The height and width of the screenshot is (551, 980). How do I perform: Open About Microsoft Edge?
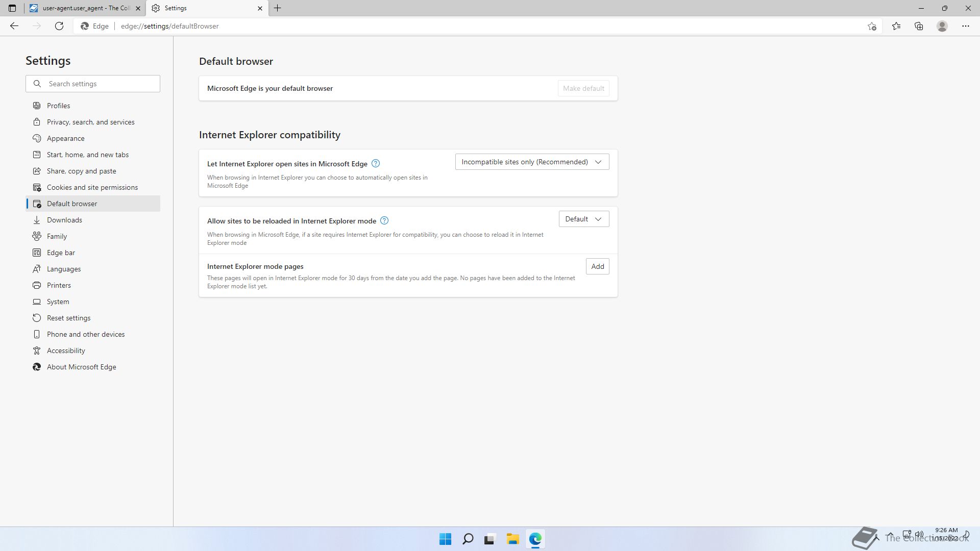[93, 367]
